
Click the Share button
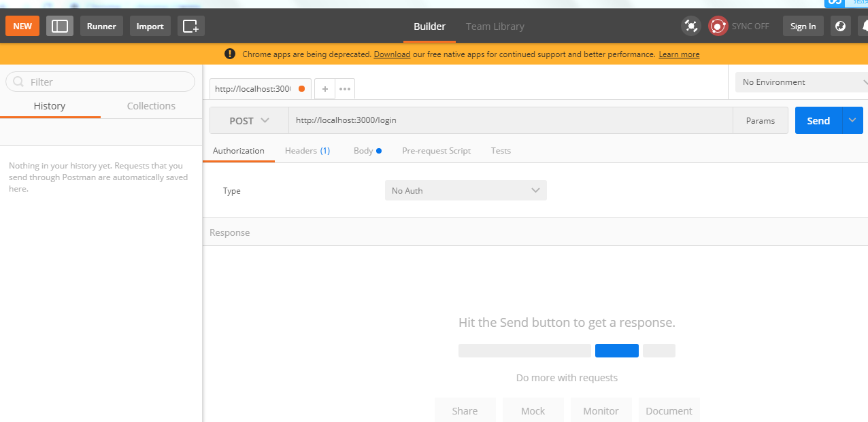465,410
